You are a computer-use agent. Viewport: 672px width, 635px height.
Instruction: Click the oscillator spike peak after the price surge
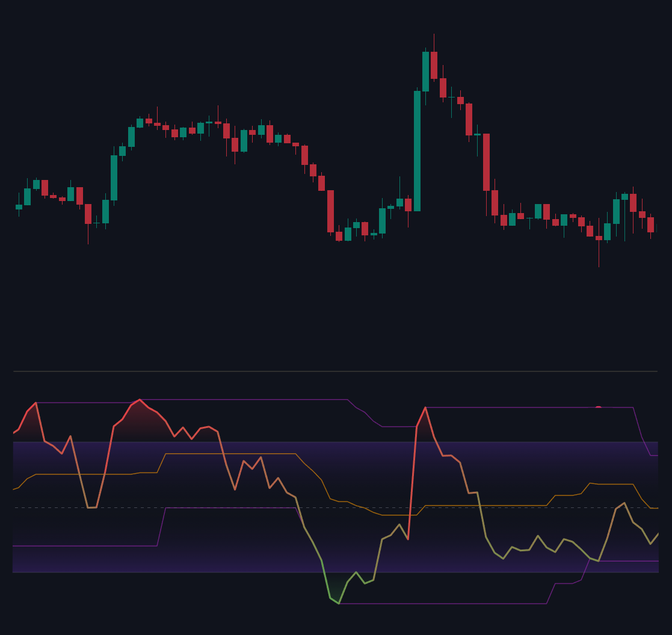[x=425, y=407]
